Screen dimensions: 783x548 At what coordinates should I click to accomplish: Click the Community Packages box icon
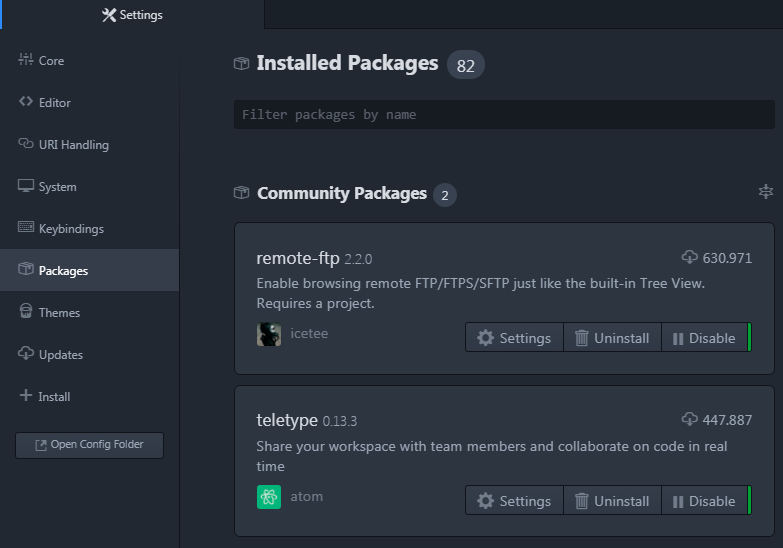[242, 193]
